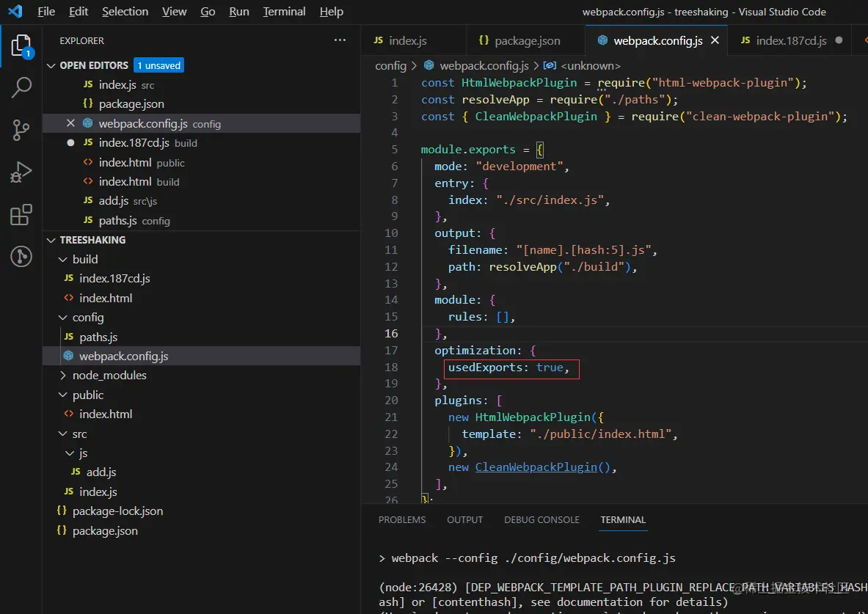
Task: Click the config breadcrumb segment
Action: (390, 66)
